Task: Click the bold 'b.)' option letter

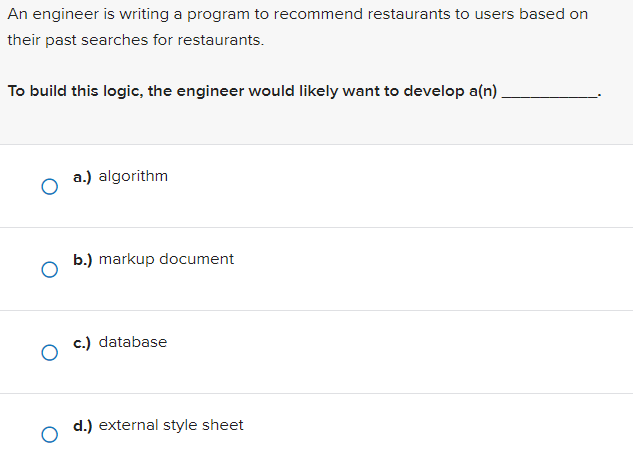Action: coord(83,259)
